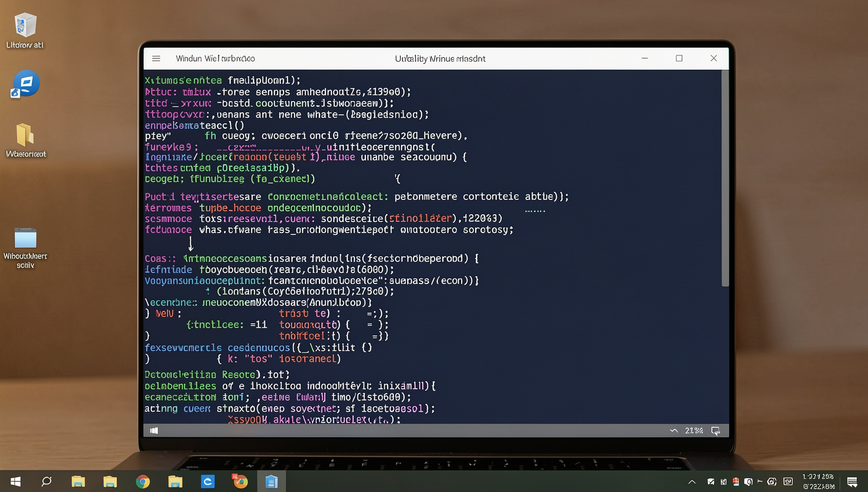
Task: Maximize the code editor window
Action: (679, 58)
